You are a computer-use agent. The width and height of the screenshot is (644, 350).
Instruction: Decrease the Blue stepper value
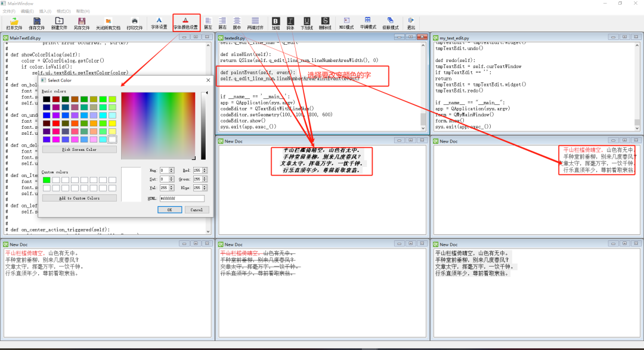point(205,189)
